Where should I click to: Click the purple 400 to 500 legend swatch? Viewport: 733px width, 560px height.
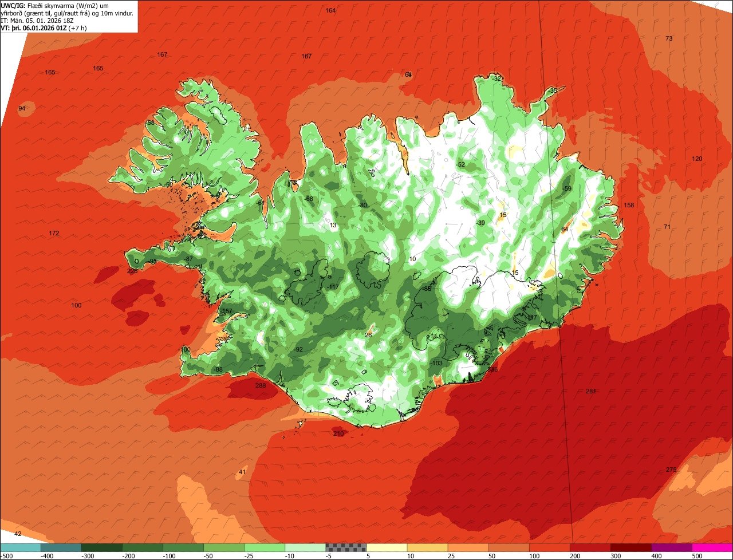(x=672, y=547)
